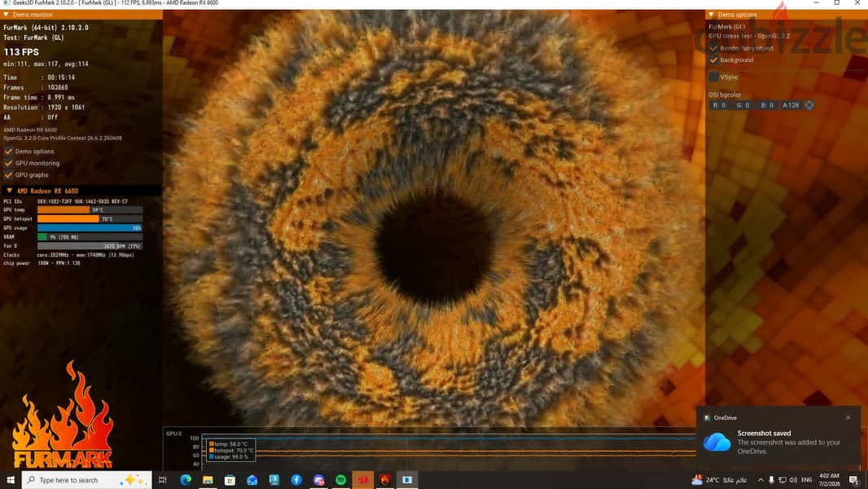Close the OneDrive notification
The height and width of the screenshot is (489, 868).
coord(848,417)
